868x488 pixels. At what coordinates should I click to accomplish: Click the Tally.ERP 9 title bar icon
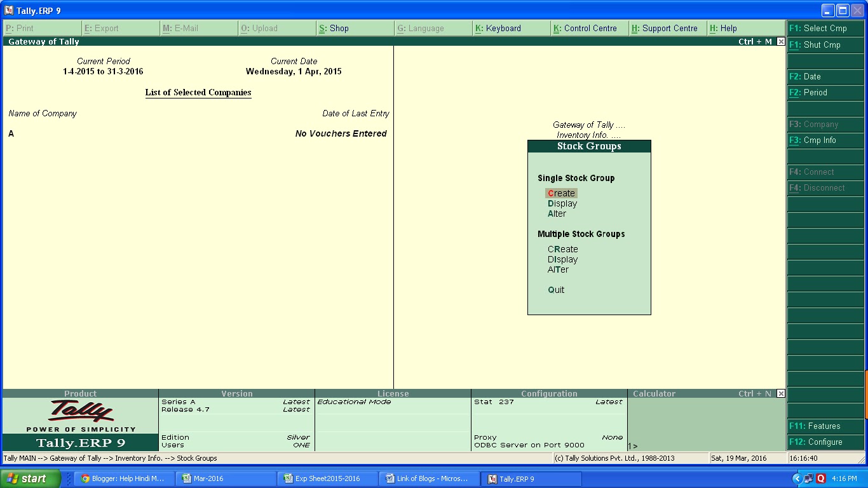pos(9,10)
